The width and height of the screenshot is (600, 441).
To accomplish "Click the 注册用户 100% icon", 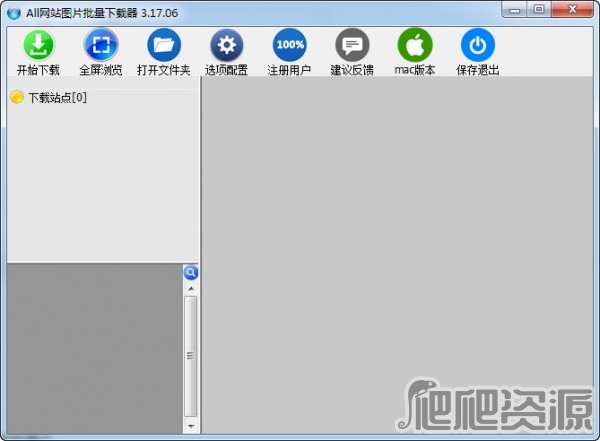I will [x=290, y=45].
